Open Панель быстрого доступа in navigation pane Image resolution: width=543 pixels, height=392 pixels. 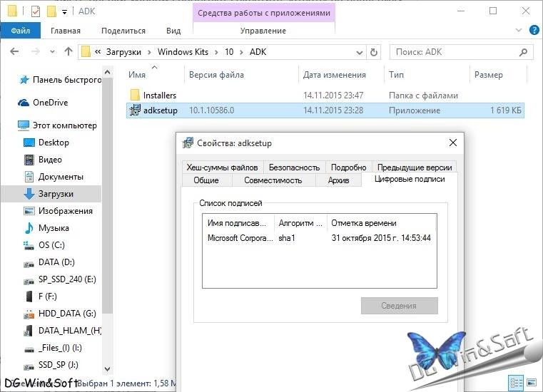[x=61, y=80]
